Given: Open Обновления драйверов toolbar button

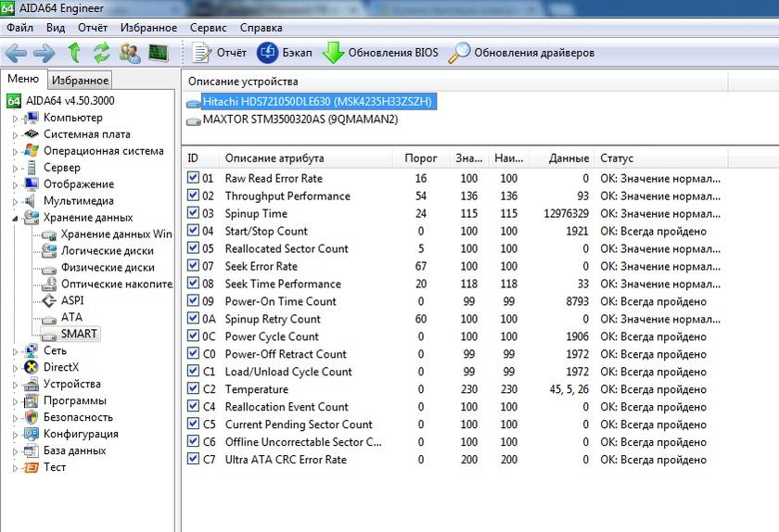Looking at the screenshot, I should click(x=521, y=53).
